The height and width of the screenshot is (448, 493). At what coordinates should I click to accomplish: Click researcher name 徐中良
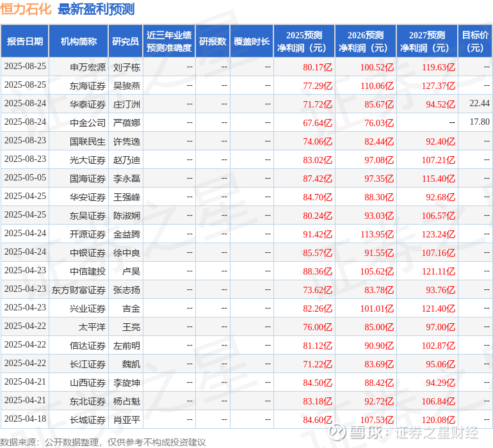[127, 253]
